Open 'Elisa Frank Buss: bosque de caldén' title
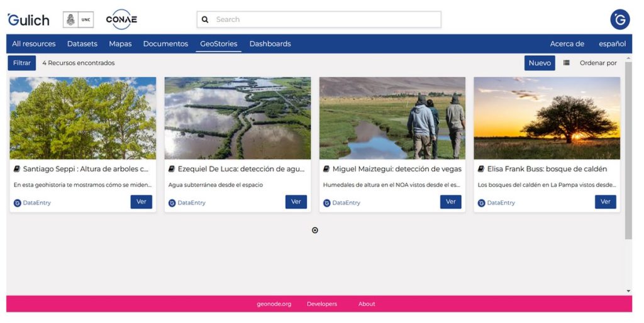This screenshot has height=323, width=644. [x=547, y=168]
